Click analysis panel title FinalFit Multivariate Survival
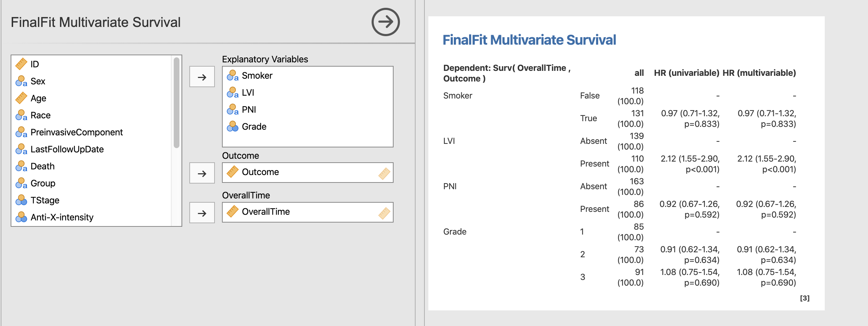868x326 pixels. click(96, 22)
